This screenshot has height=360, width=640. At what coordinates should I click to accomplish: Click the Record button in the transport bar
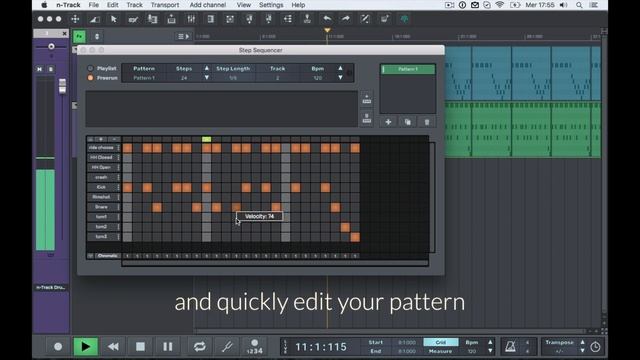click(58, 347)
